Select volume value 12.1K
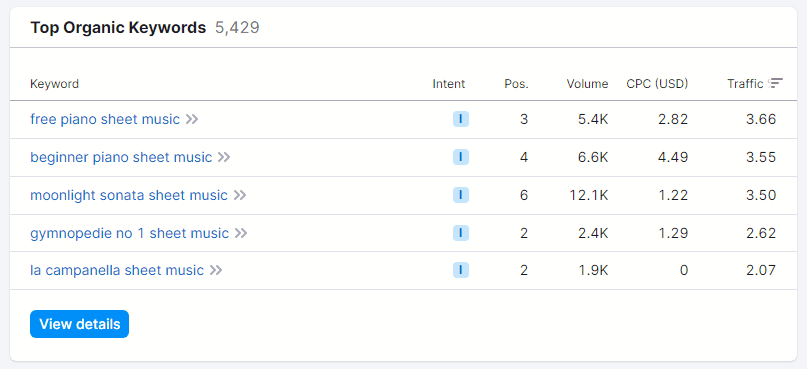This screenshot has width=807, height=369. pos(589,195)
